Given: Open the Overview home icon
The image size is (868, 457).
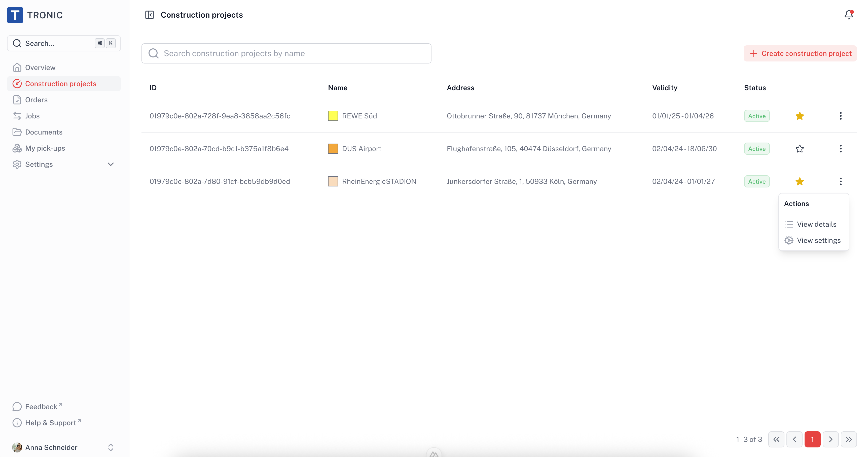Looking at the screenshot, I should (x=17, y=68).
